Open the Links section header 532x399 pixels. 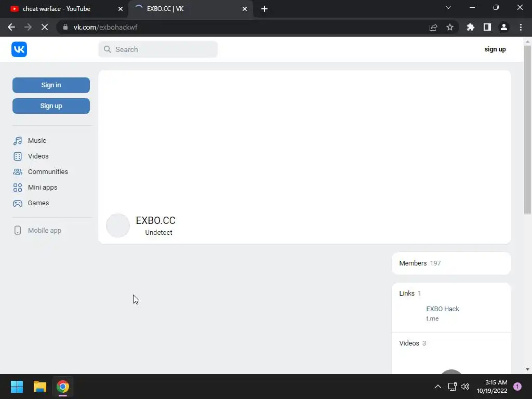(x=410, y=293)
